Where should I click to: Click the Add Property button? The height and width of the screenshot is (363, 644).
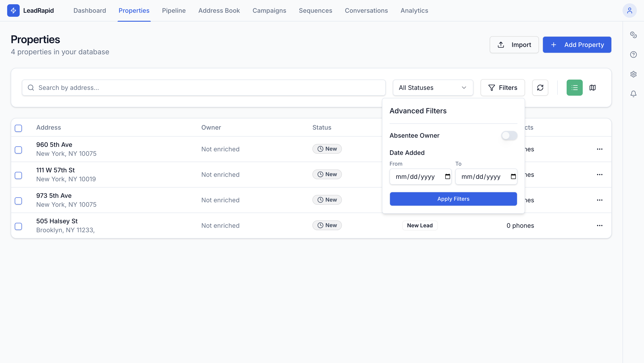point(577,45)
